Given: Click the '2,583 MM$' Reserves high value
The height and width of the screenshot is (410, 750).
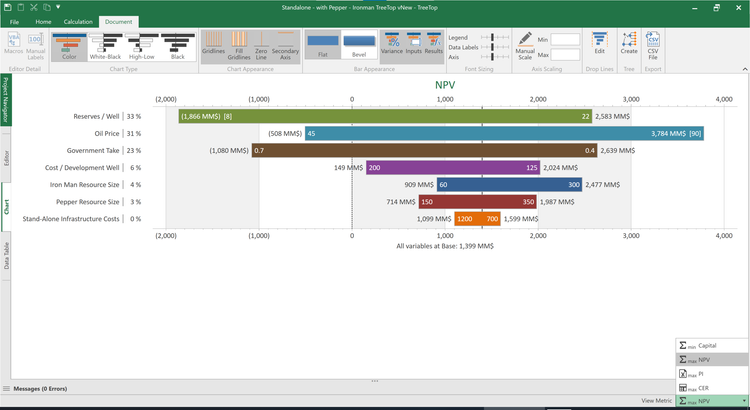Looking at the screenshot, I should tap(612, 116).
